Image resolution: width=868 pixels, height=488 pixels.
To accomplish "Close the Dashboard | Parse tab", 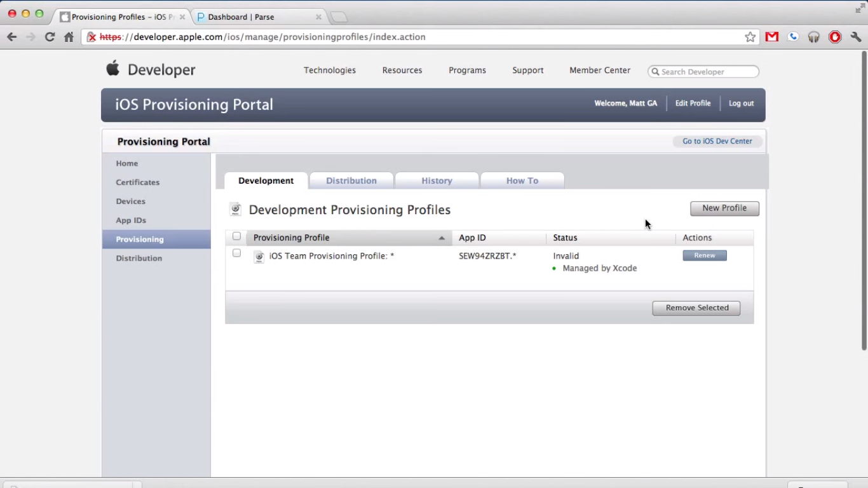I will [x=318, y=17].
